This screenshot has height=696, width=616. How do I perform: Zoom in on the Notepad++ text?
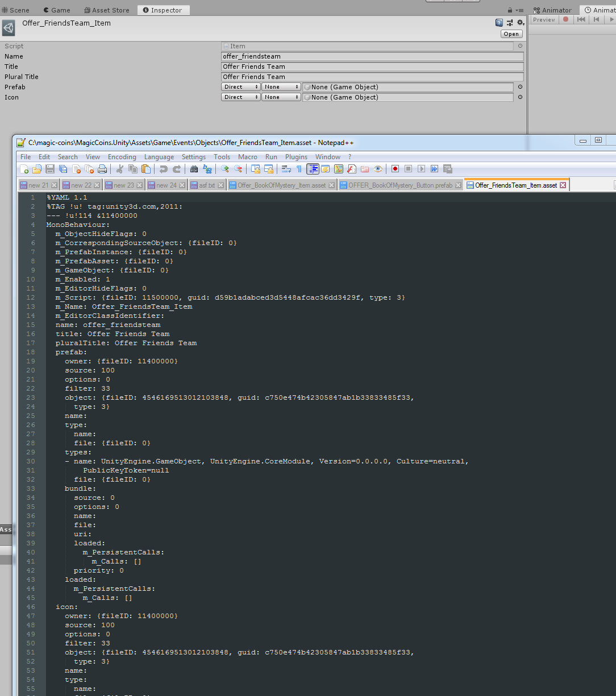click(225, 169)
